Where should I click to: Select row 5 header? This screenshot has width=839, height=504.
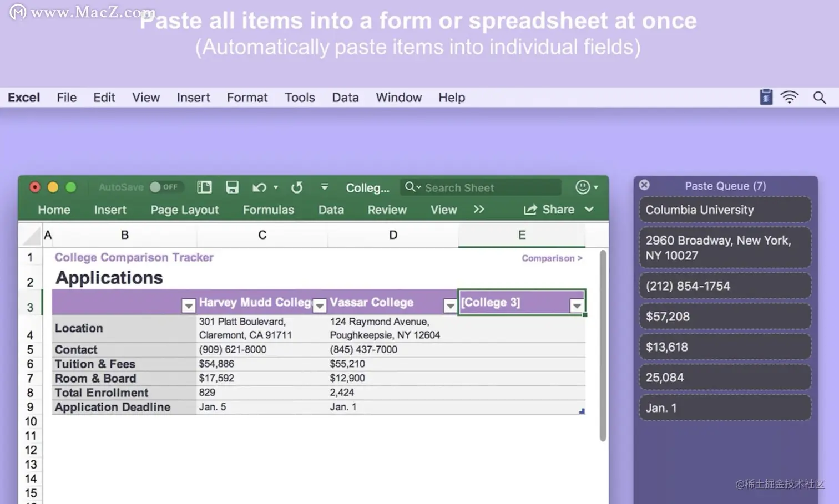tap(30, 350)
